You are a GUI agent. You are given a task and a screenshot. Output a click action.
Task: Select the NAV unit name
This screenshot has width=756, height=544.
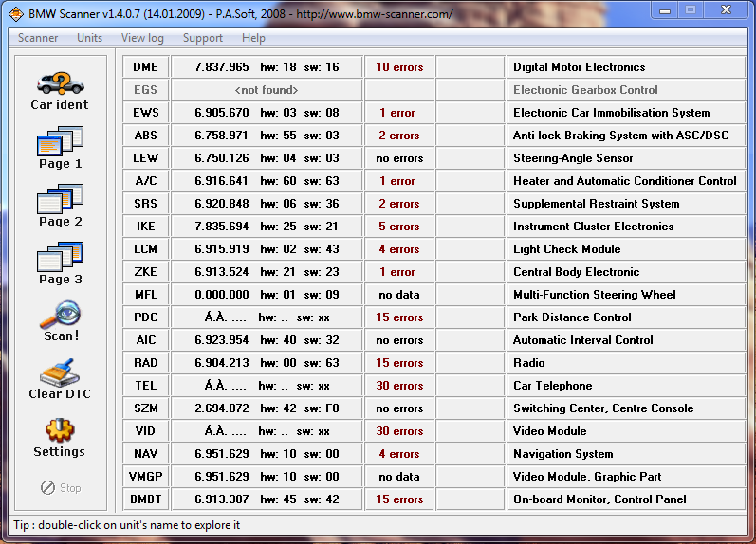click(x=146, y=453)
